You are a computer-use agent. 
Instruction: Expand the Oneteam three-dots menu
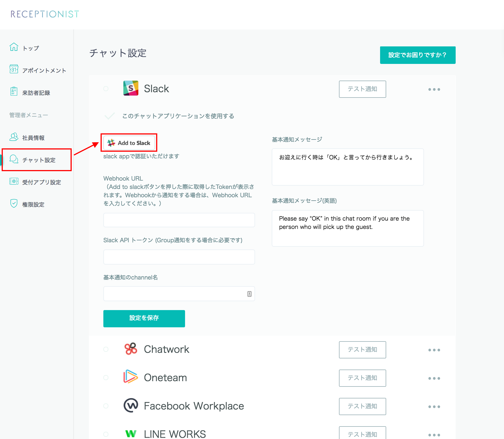coord(434,378)
